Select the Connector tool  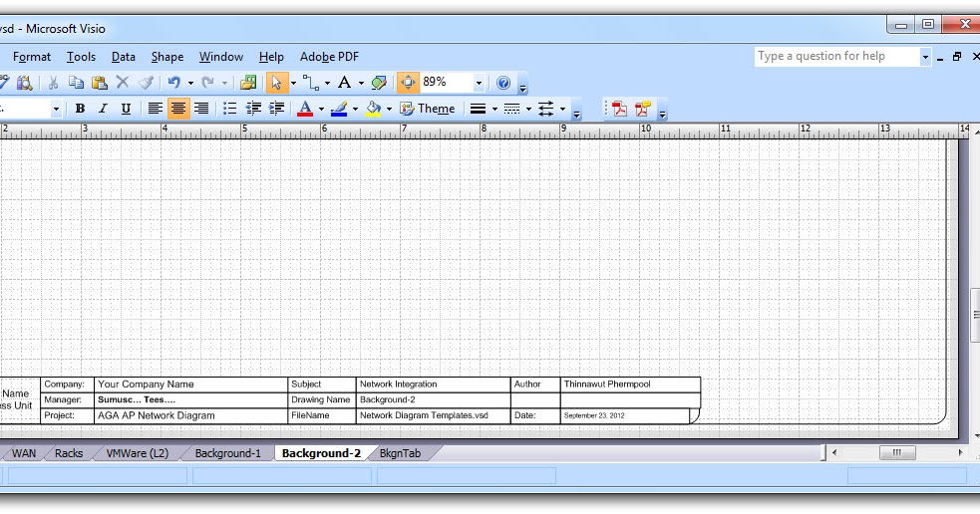[311, 83]
